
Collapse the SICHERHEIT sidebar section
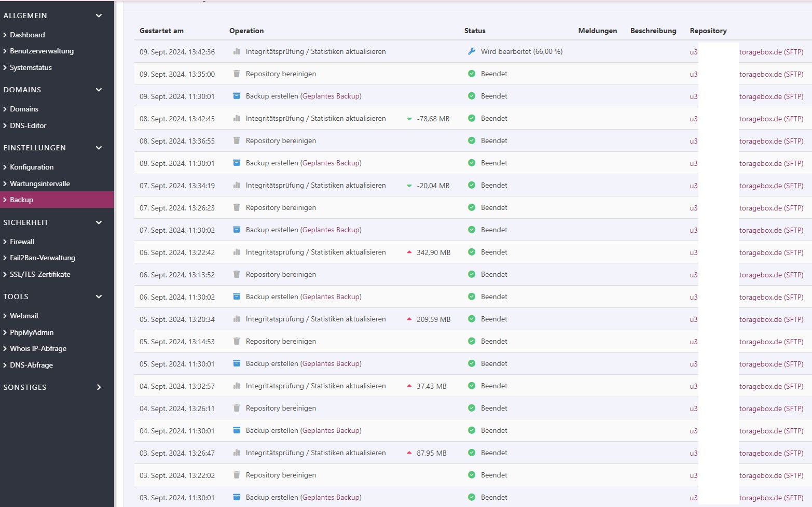pyautogui.click(x=99, y=222)
